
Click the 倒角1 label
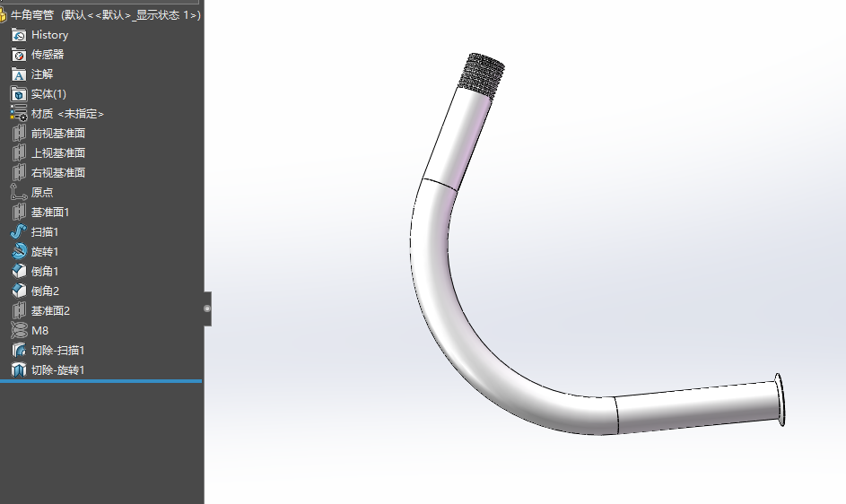45,271
